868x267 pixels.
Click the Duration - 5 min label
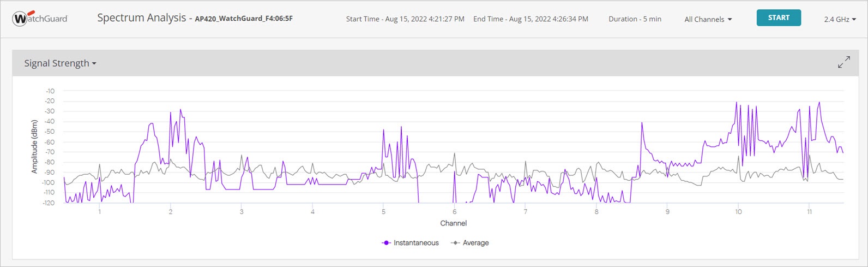(x=635, y=19)
